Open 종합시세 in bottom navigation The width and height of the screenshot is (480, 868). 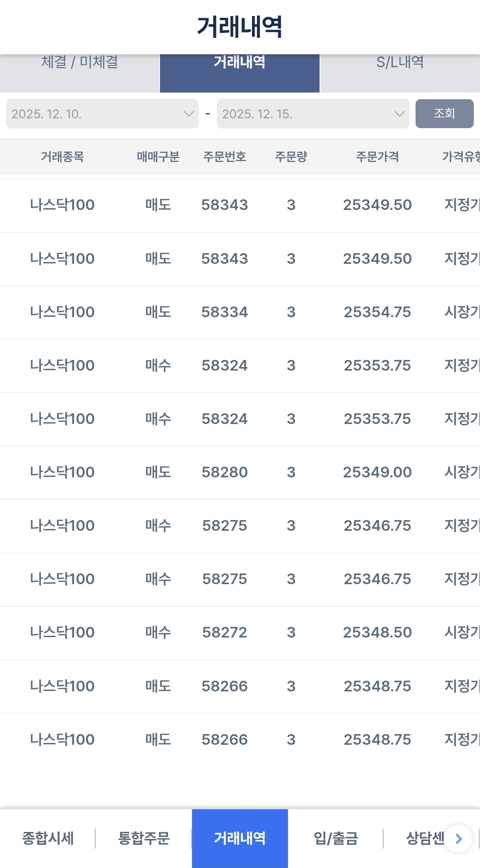48,838
